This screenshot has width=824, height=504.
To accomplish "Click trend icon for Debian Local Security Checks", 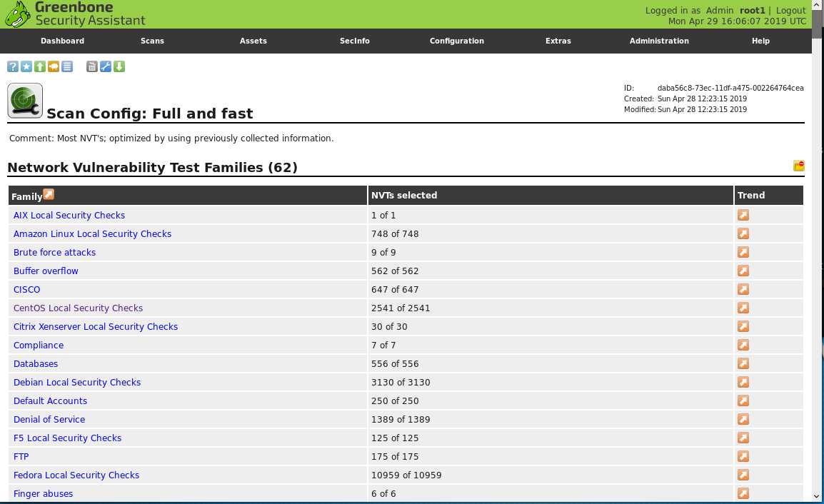I will pyautogui.click(x=743, y=382).
